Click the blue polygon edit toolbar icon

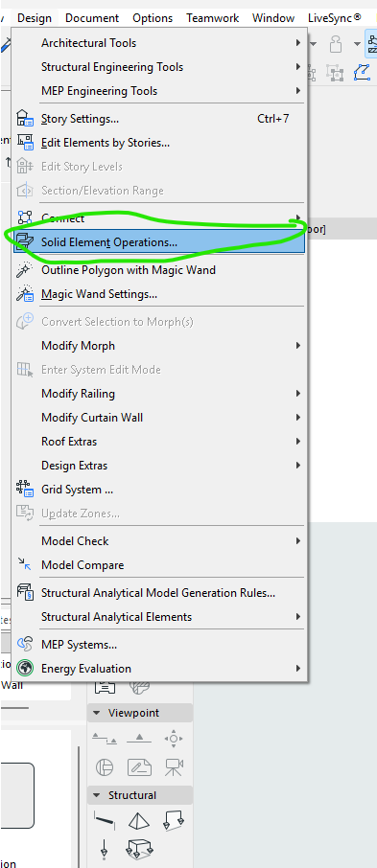(362, 72)
